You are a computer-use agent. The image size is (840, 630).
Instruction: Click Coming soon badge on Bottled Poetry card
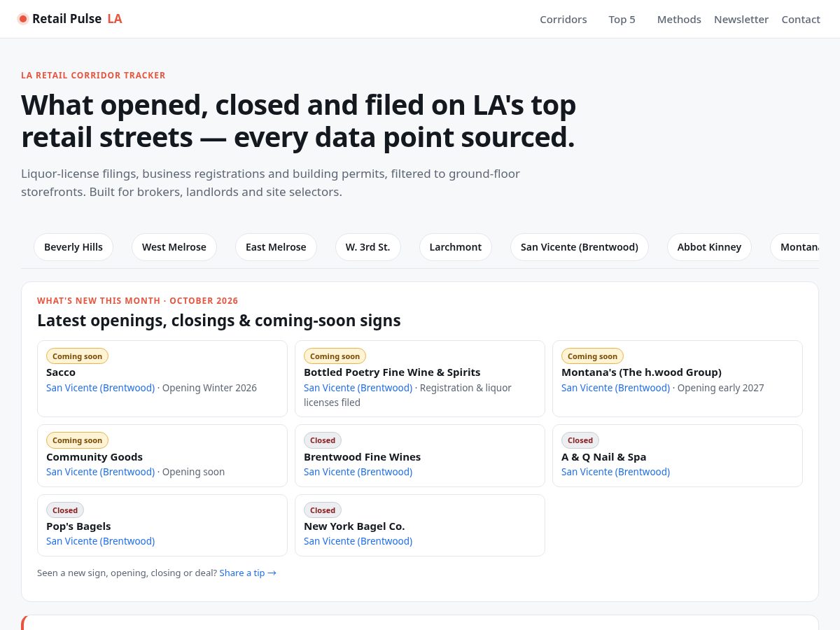click(x=335, y=356)
